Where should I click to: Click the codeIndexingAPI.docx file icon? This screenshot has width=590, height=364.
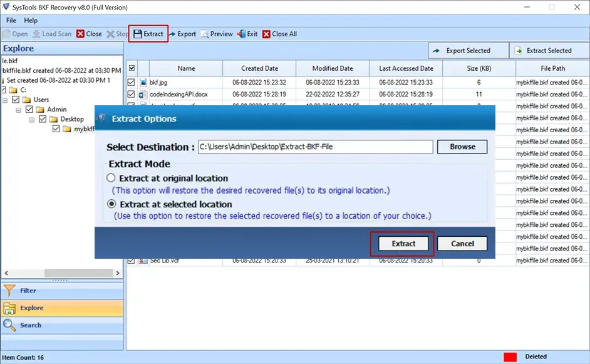(143, 94)
